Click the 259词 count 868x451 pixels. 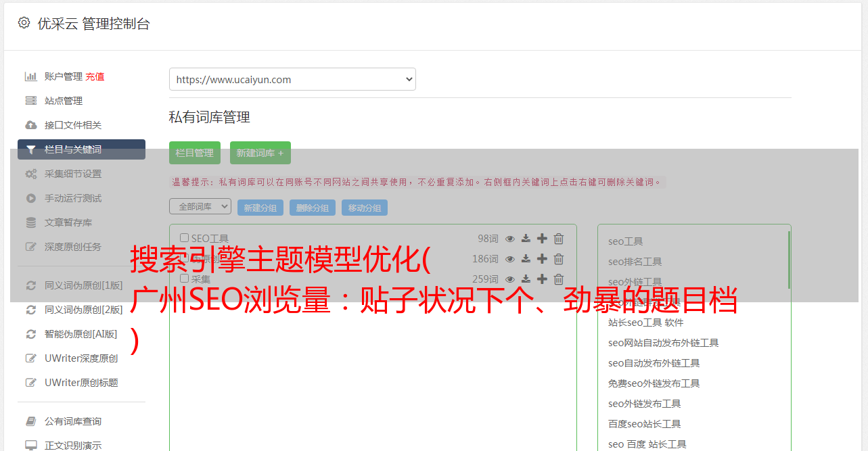pyautogui.click(x=485, y=279)
